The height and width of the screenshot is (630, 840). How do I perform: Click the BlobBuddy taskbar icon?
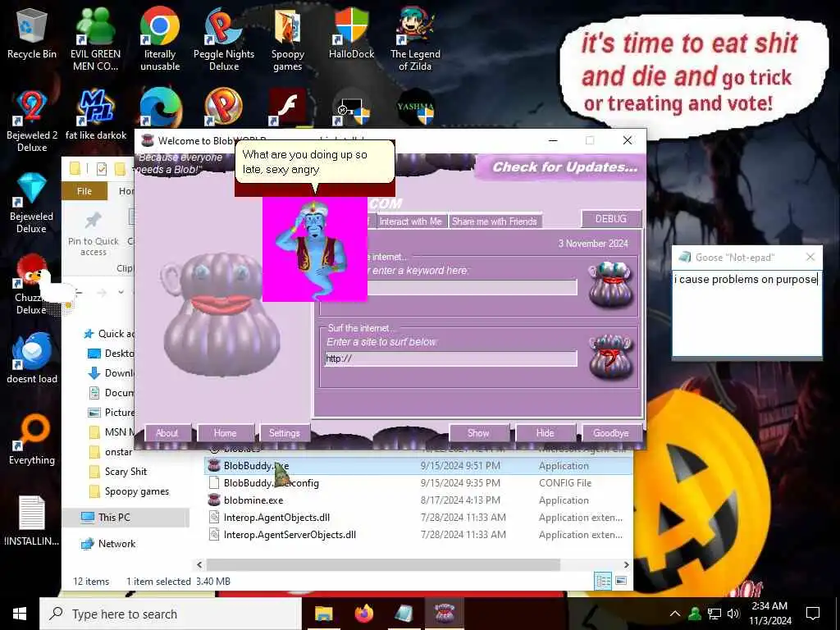tap(444, 614)
